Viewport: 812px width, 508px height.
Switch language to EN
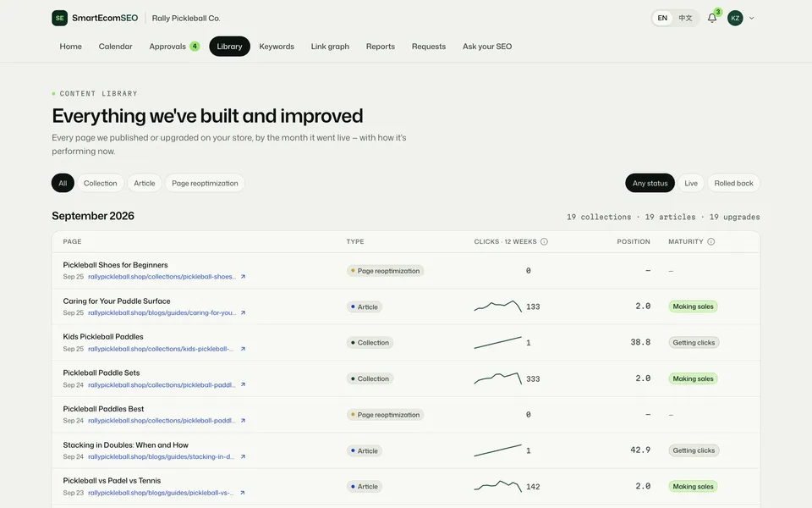[662, 18]
